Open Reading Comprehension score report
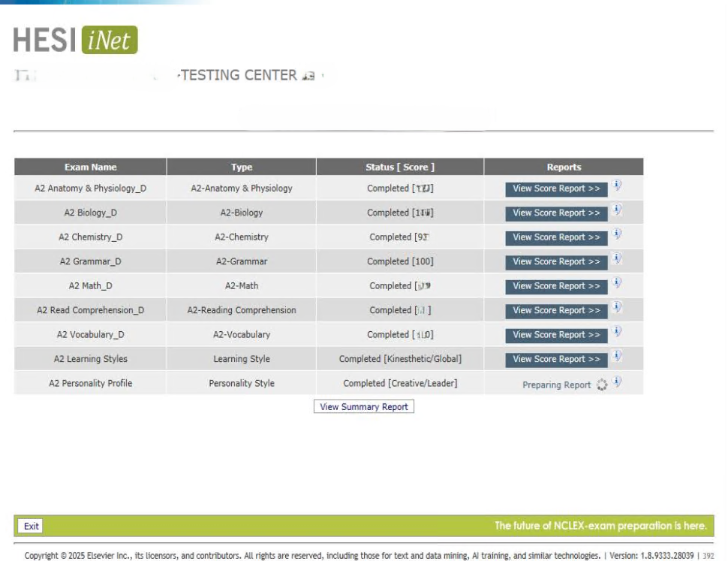 (556, 311)
